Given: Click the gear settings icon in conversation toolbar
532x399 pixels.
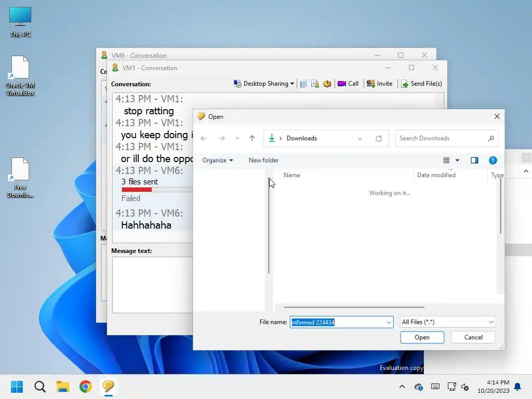Looking at the screenshot, I should pyautogui.click(x=327, y=84).
